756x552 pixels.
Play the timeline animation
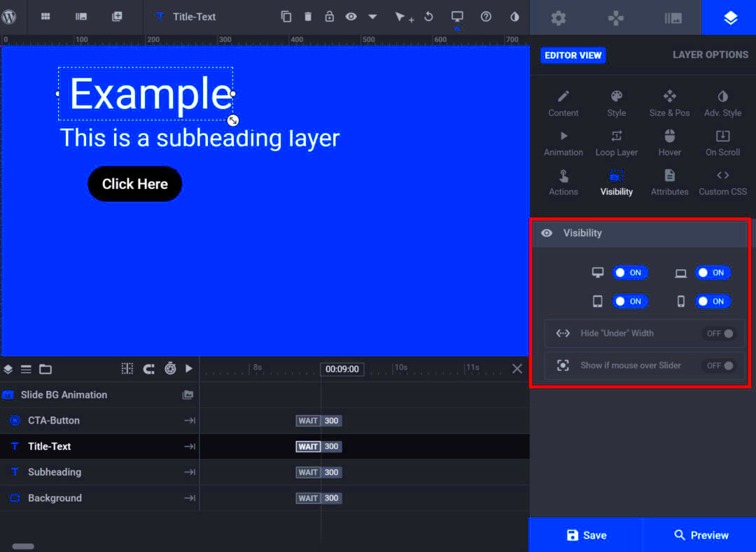(189, 369)
